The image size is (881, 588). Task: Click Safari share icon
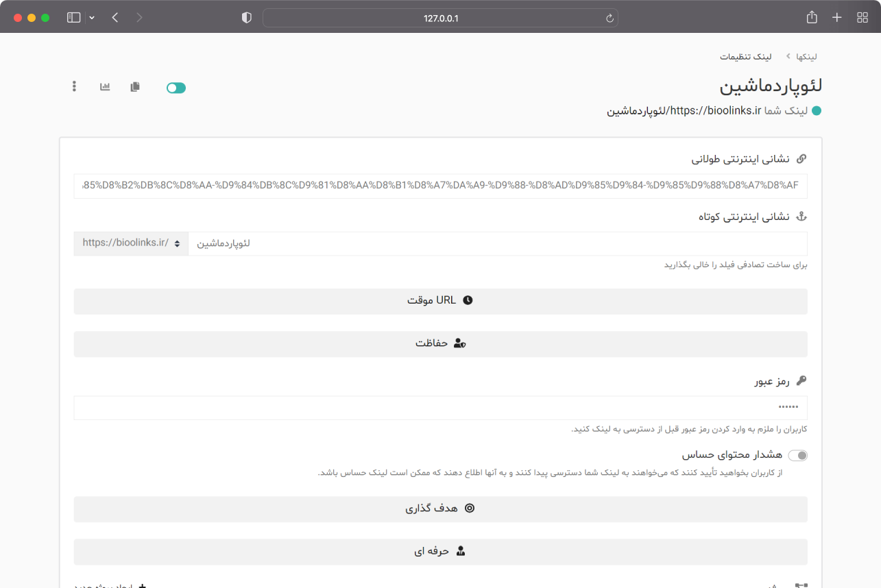[812, 18]
